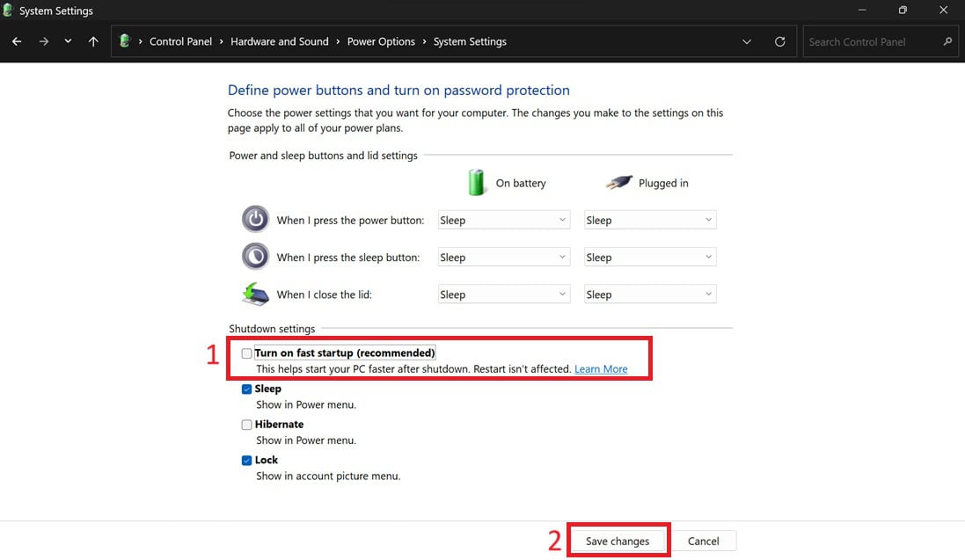Click the Up one level arrow

click(x=93, y=41)
